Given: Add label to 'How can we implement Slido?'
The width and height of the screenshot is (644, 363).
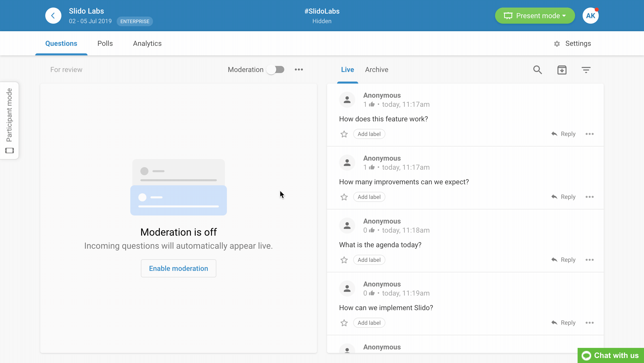Looking at the screenshot, I should [x=369, y=323].
